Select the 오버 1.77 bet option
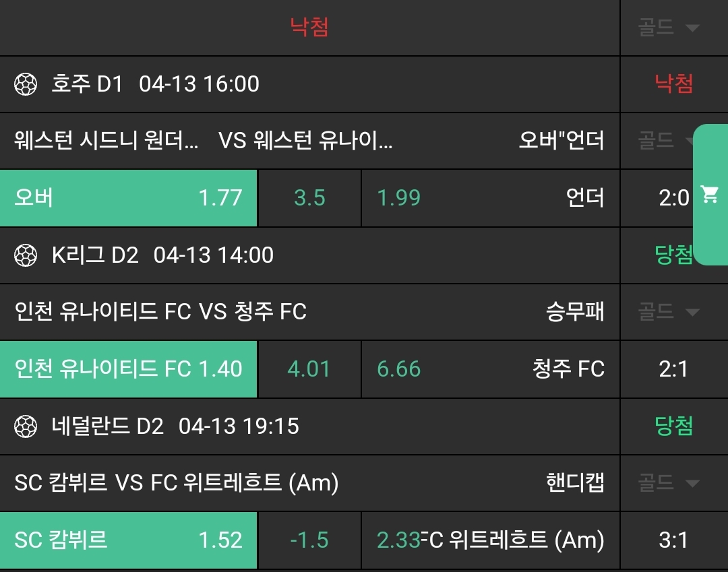 (128, 198)
